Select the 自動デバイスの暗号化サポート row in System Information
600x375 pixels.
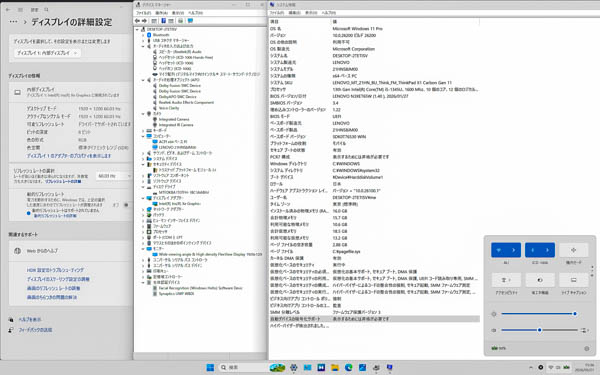[374, 319]
